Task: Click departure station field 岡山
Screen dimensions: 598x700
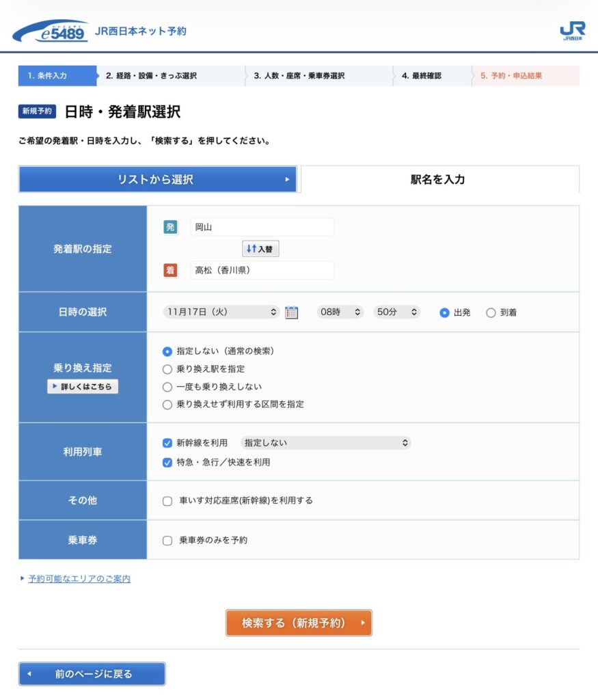Action: (x=262, y=227)
